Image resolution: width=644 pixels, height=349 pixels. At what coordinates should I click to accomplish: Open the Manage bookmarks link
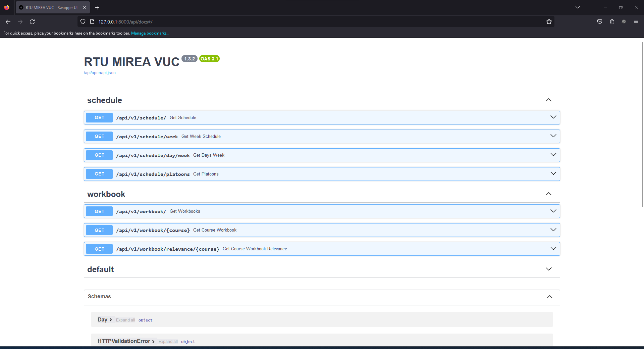[x=150, y=33]
